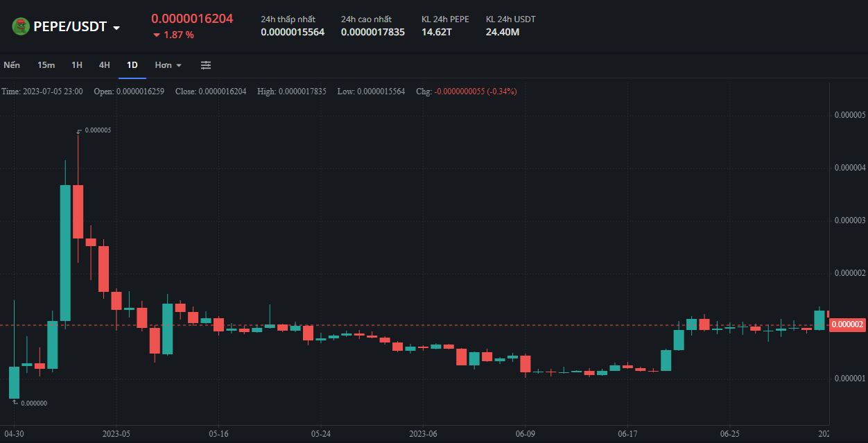Click the Time: 2023-07-05 23:00 label
Viewport: 868px width, 443px height.
pyautogui.click(x=42, y=92)
